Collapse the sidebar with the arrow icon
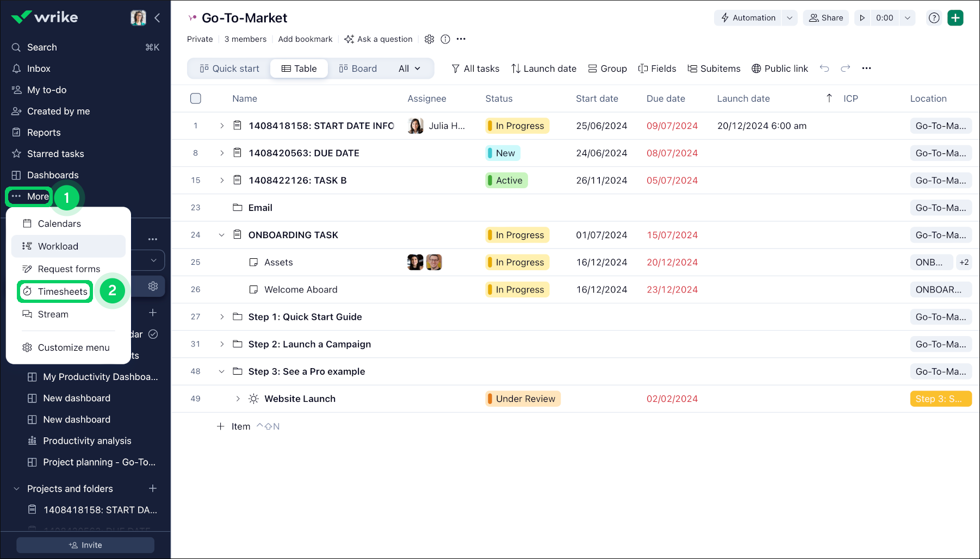The width and height of the screenshot is (980, 559). tap(157, 18)
